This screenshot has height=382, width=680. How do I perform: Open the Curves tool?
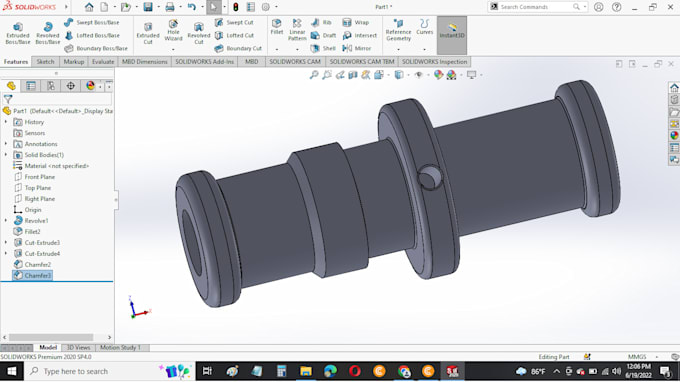[425, 27]
